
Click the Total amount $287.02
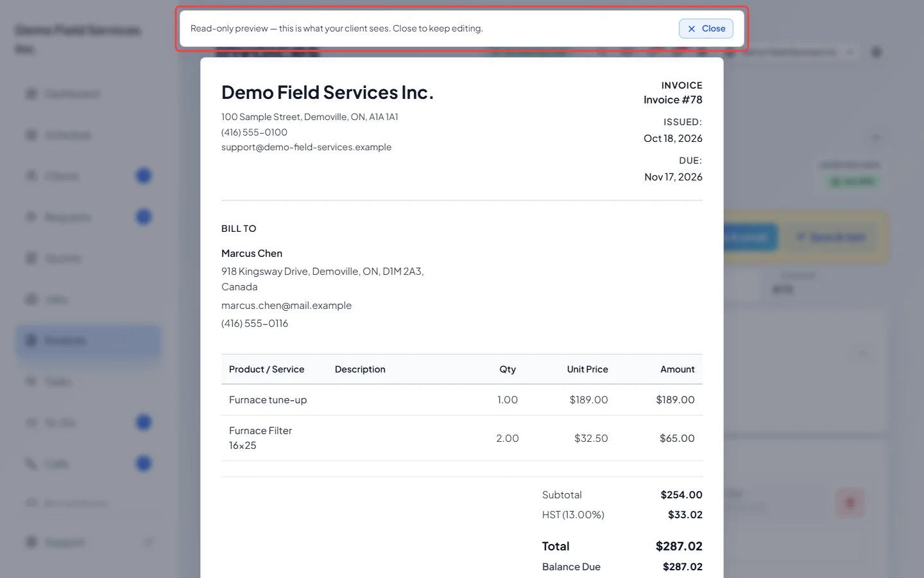(679, 546)
